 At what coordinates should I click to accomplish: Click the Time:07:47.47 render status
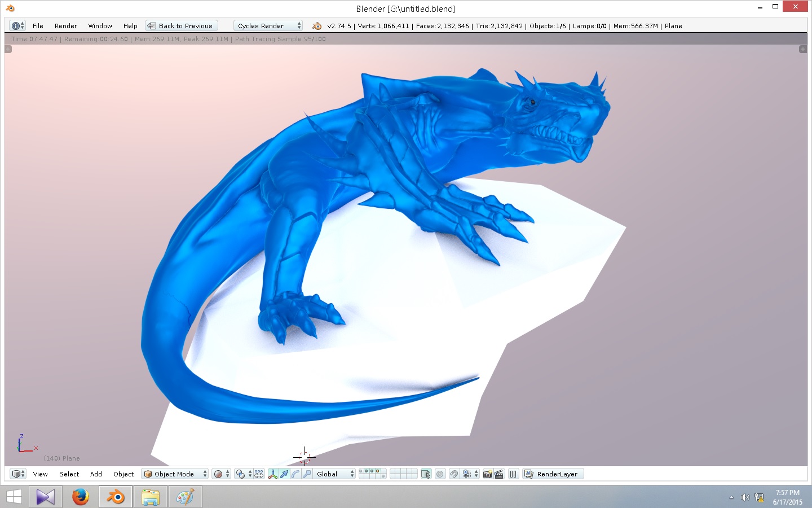click(x=34, y=39)
